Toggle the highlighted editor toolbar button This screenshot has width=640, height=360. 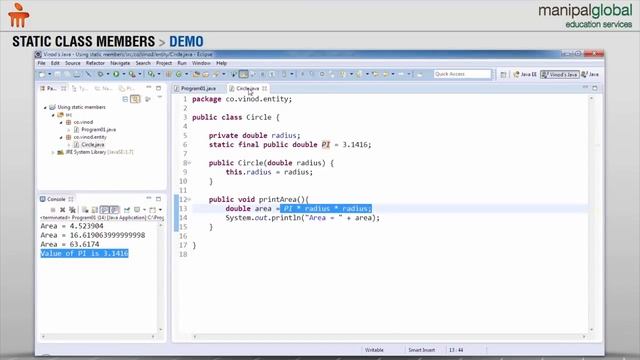click(x=243, y=74)
